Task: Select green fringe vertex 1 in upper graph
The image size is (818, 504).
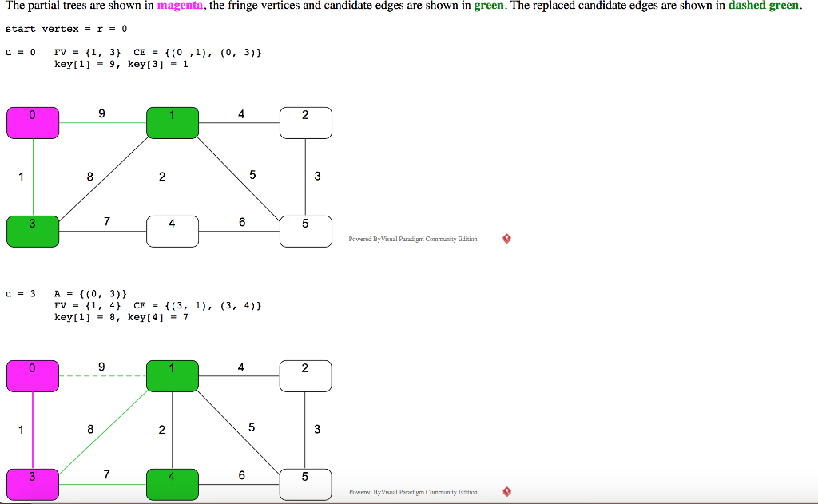Action: (173, 122)
